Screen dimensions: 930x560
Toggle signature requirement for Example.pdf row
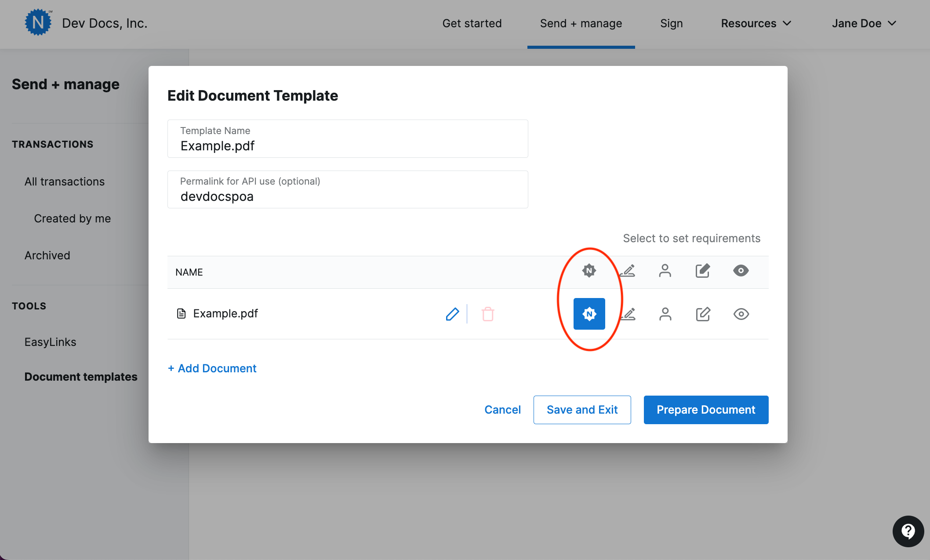[x=628, y=314]
